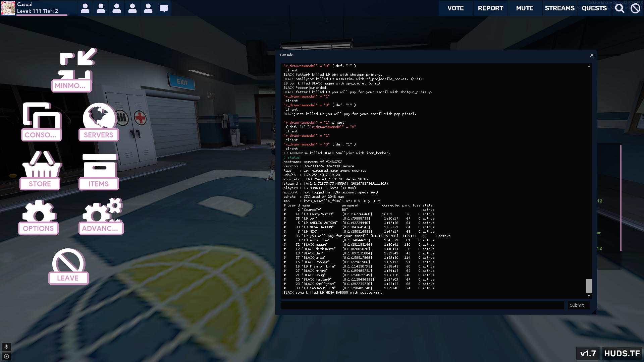Viewport: 644px width, 362px height.
Task: Click the third party member slot icon
Action: coord(117,8)
